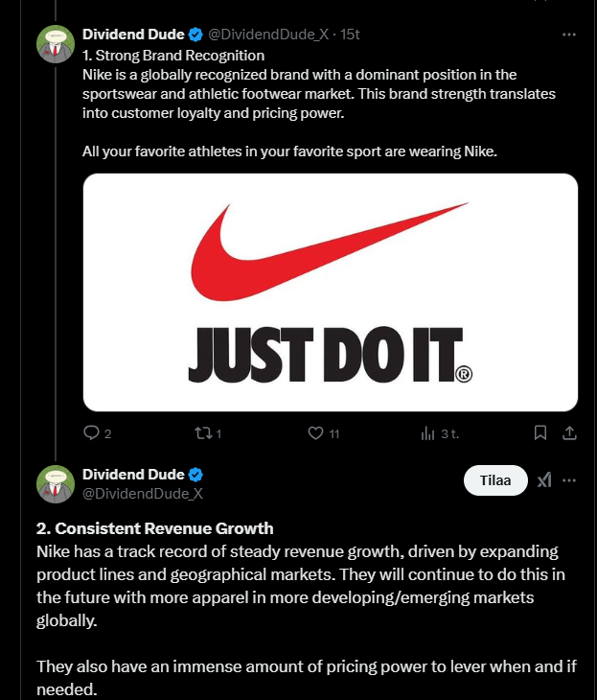Image resolution: width=597 pixels, height=700 pixels.
Task: Click Dividend Dude avatar on second tweet
Action: [57, 484]
